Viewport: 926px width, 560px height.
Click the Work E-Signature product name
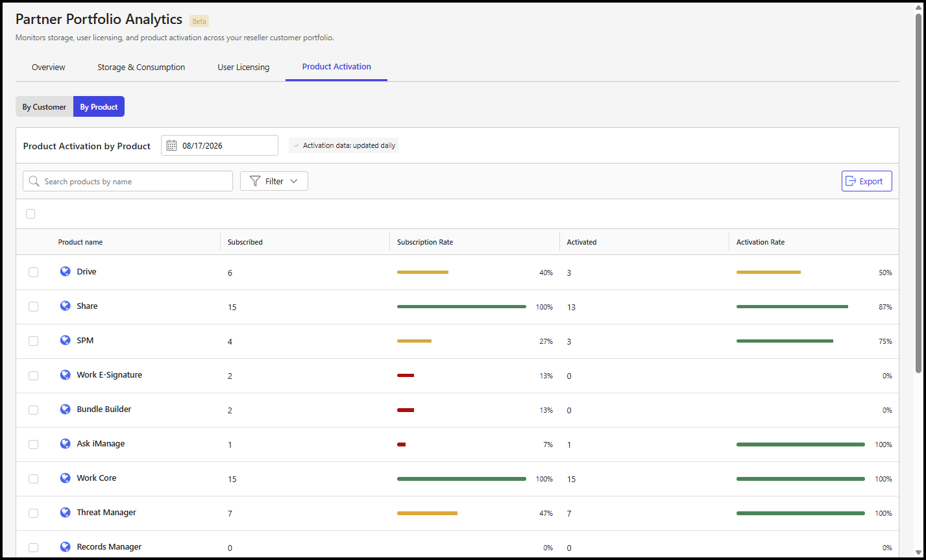(x=109, y=374)
